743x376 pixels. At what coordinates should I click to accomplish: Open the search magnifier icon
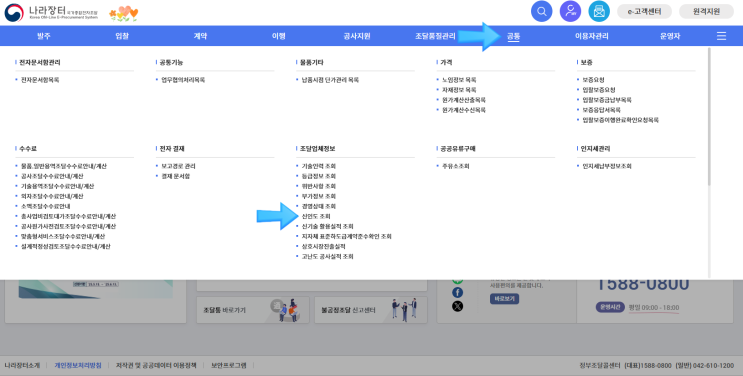tap(542, 11)
